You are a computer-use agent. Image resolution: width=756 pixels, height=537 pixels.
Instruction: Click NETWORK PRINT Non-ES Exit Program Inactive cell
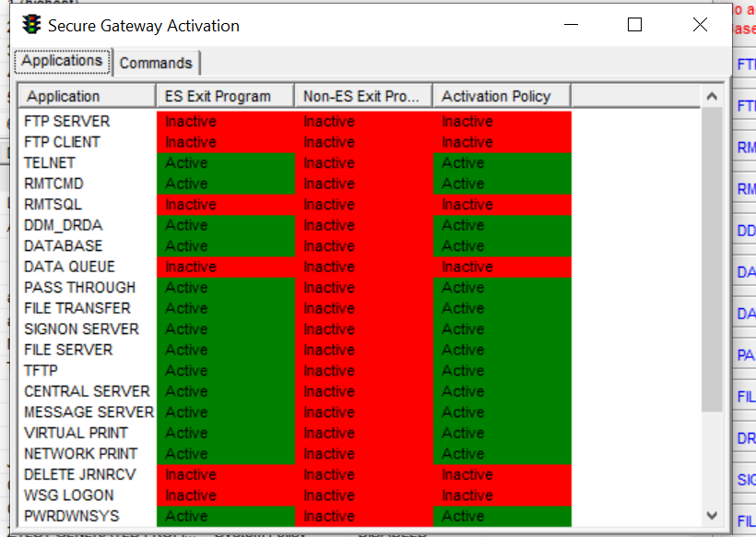[x=364, y=454]
